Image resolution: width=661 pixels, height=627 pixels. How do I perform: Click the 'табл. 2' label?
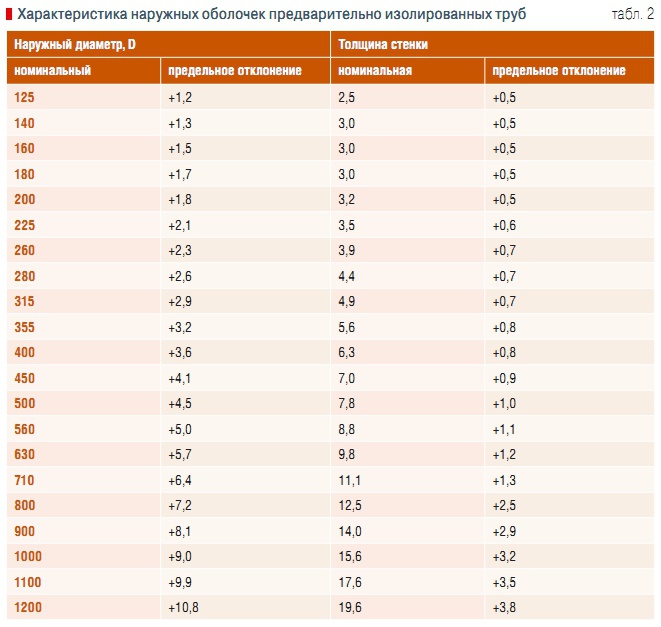[631, 13]
